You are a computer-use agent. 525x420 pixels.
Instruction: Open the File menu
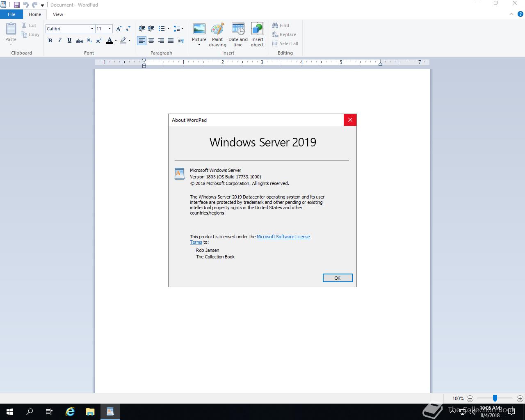11,14
